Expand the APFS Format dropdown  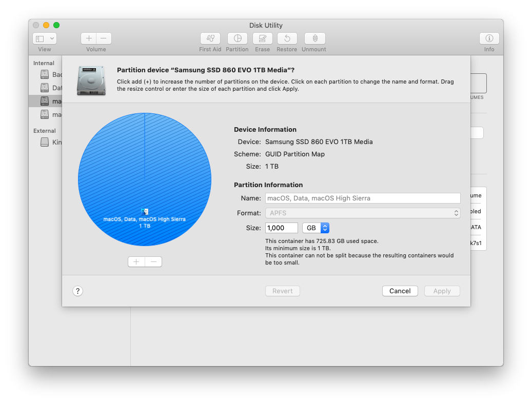click(362, 213)
